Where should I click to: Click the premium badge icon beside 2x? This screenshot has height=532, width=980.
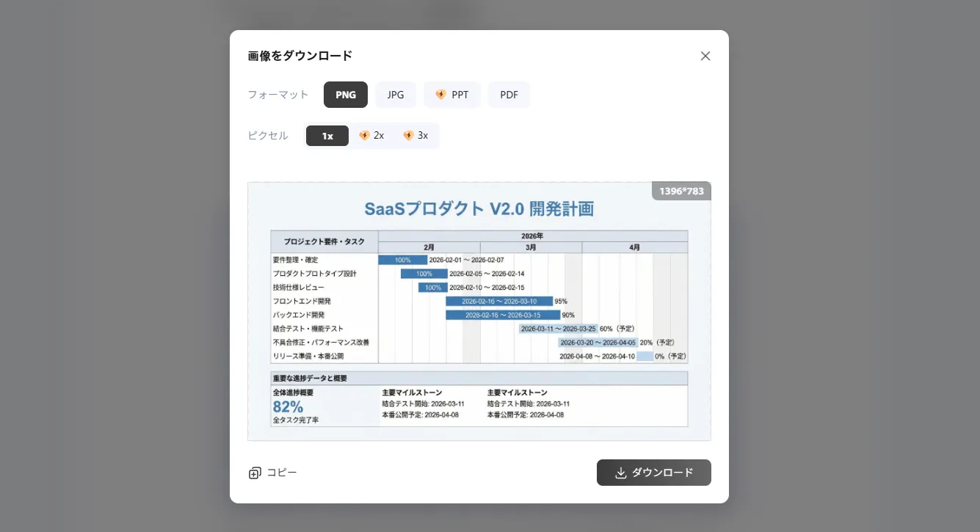pyautogui.click(x=364, y=136)
